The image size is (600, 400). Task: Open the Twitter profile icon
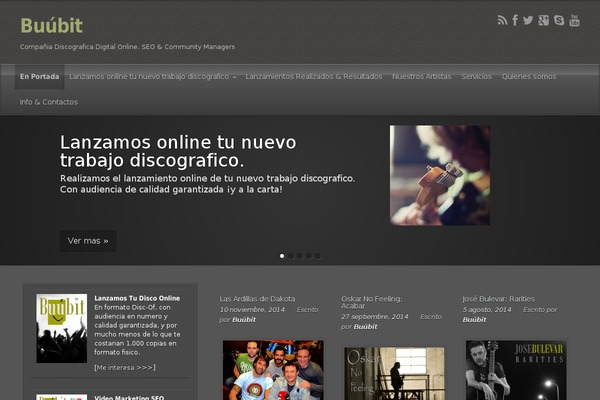coord(528,20)
